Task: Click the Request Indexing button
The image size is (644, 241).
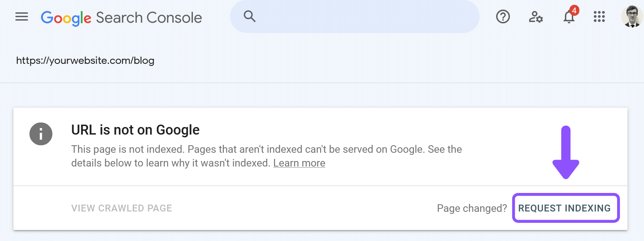Action: 566,208
